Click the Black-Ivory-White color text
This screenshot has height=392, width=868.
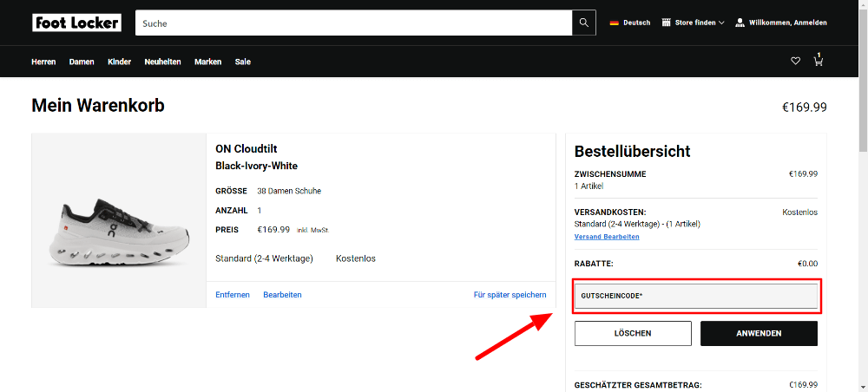pyautogui.click(x=256, y=166)
